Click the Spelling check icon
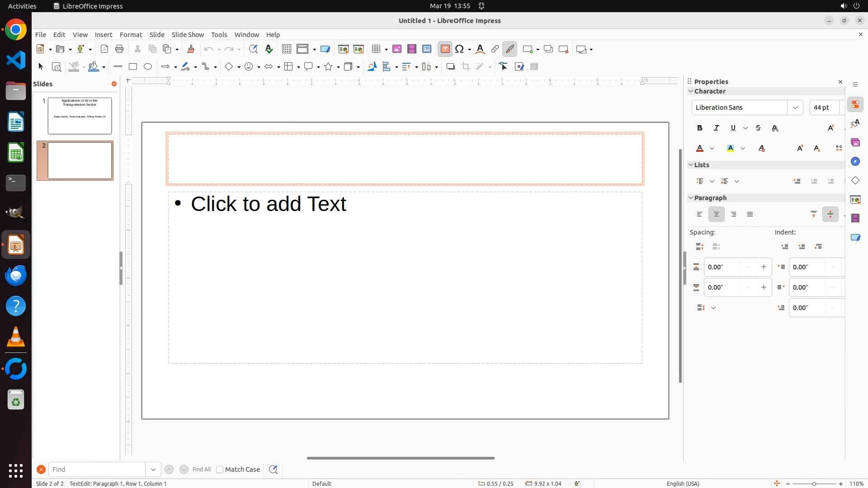This screenshot has width=868, height=488. (269, 49)
